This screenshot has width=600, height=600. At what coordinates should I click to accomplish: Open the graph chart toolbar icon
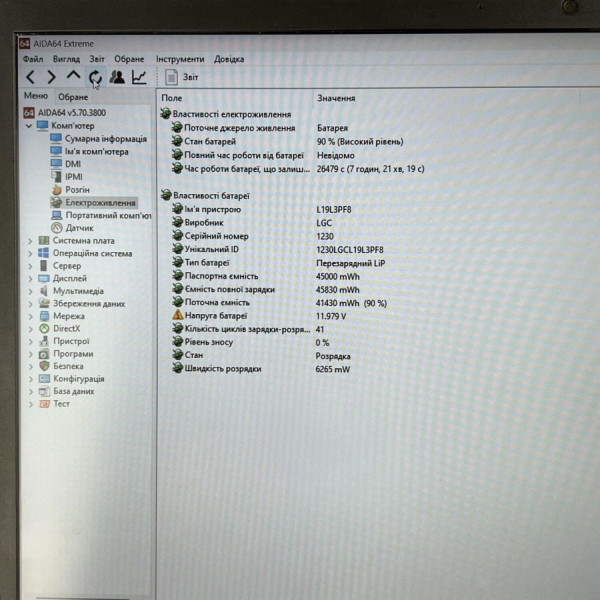pyautogui.click(x=139, y=77)
